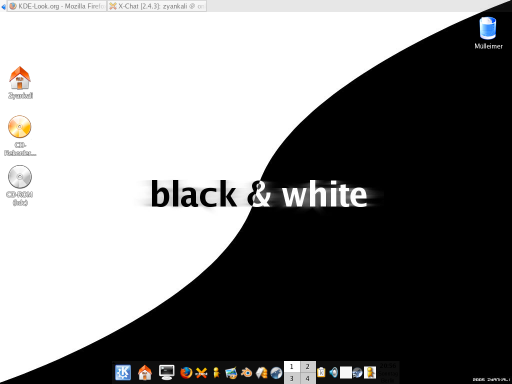Click the blue globe system tray icon
512x384 pixels.
pos(357,372)
